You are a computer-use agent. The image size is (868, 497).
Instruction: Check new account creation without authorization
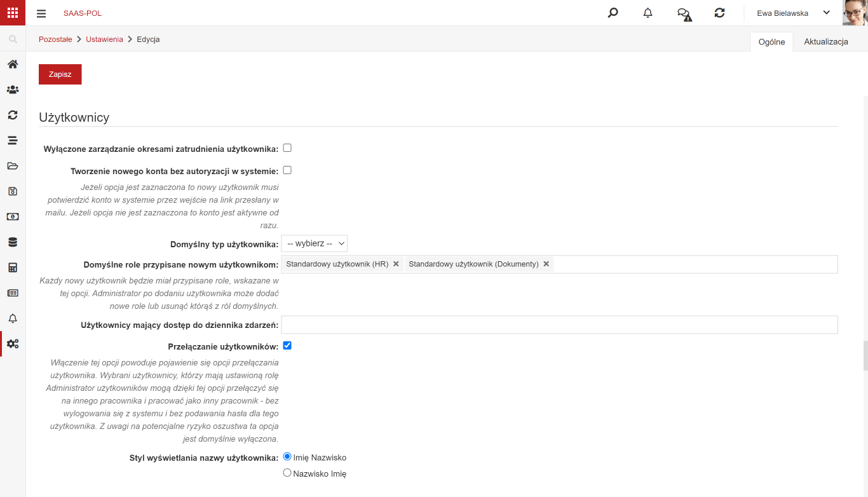pos(287,170)
